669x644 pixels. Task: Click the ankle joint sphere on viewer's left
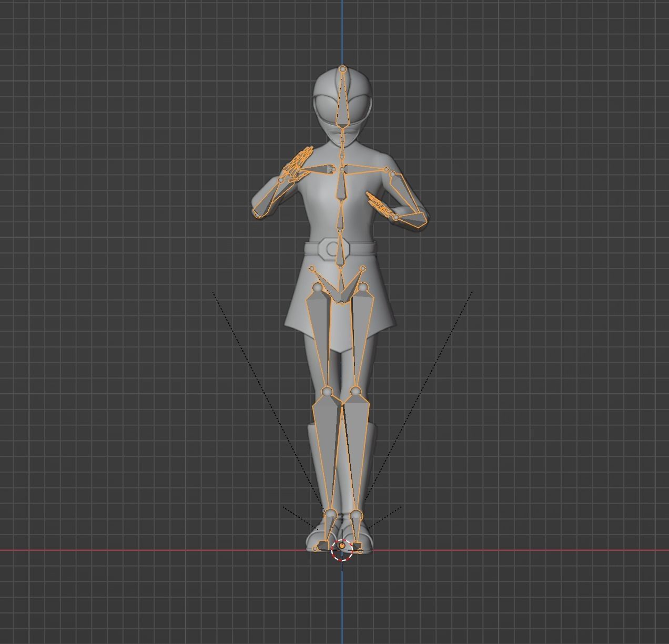(330, 514)
